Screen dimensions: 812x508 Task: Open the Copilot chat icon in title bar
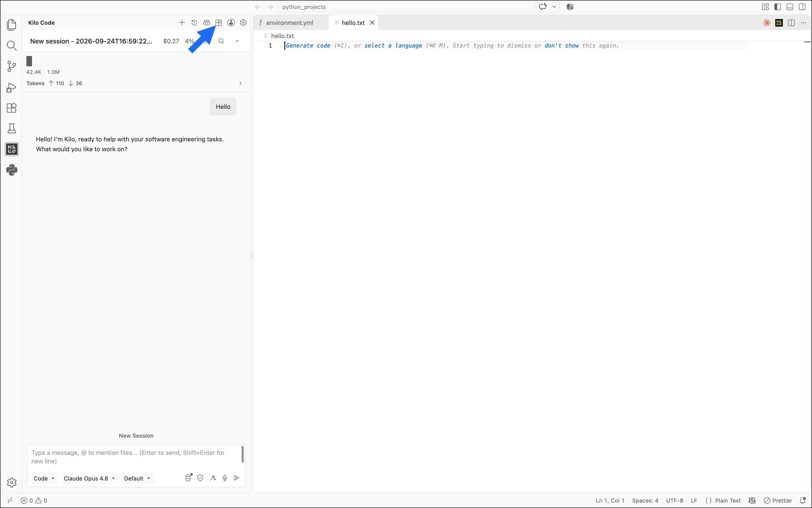pyautogui.click(x=543, y=7)
